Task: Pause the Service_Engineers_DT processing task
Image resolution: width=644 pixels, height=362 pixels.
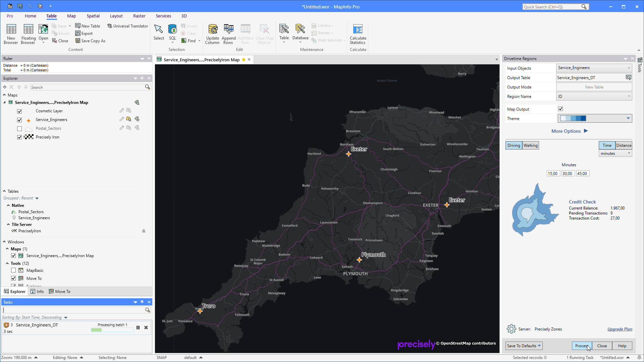Action: pos(138,327)
